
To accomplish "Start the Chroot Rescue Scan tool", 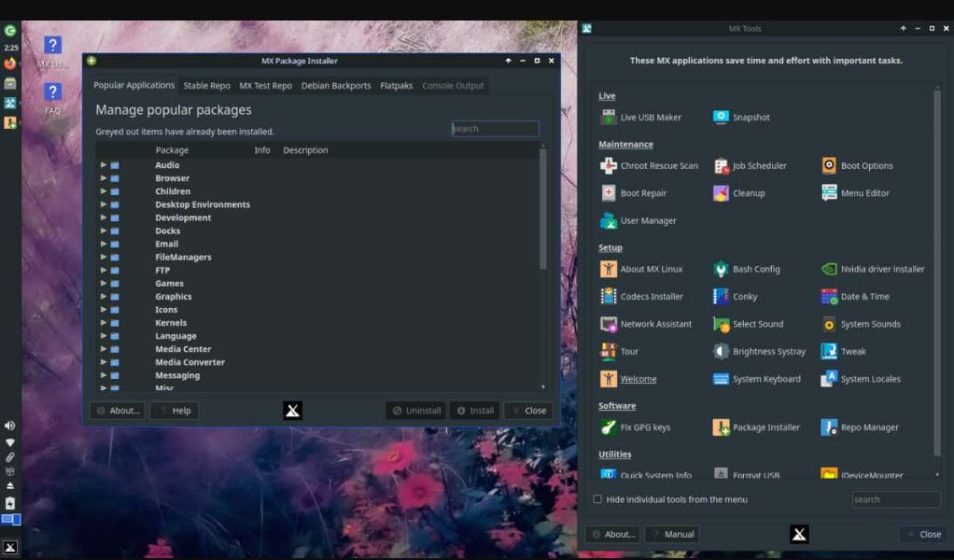I will tap(658, 165).
